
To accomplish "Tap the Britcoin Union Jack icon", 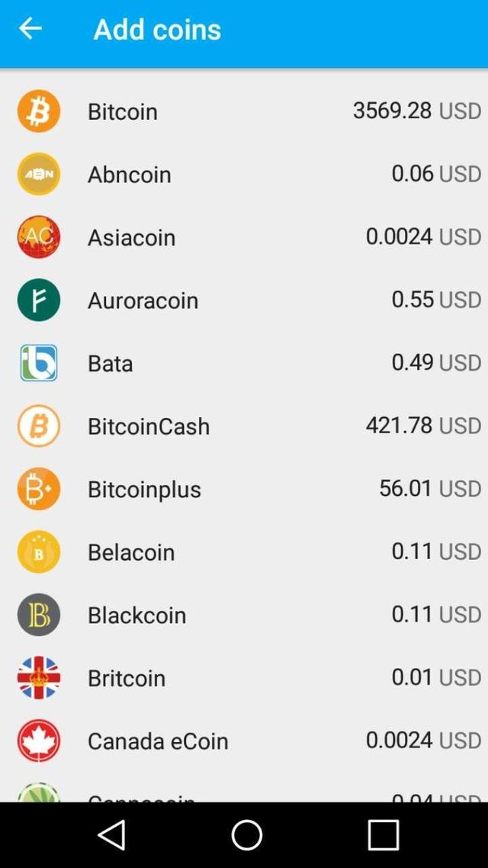I will [39, 677].
